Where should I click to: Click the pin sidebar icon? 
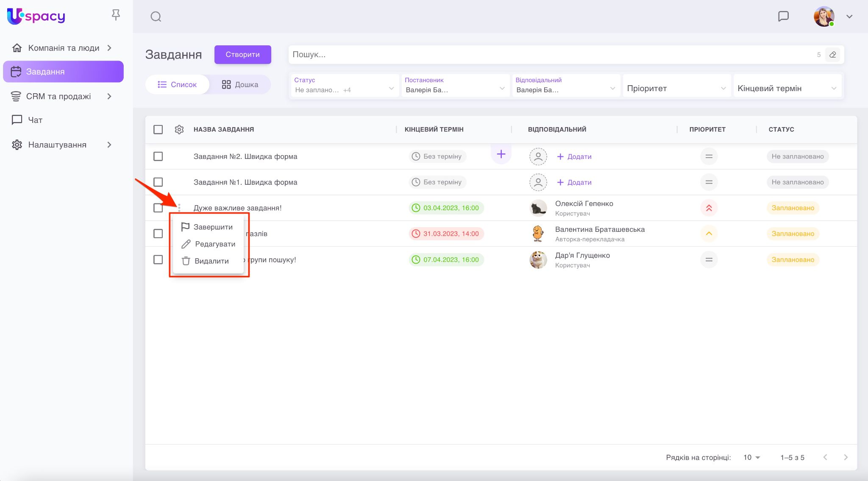[x=116, y=15]
